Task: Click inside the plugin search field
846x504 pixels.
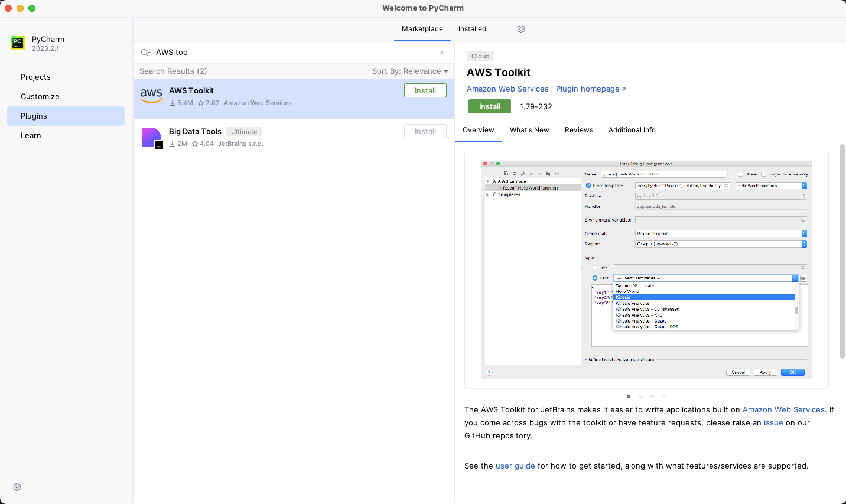Action: pos(266,52)
